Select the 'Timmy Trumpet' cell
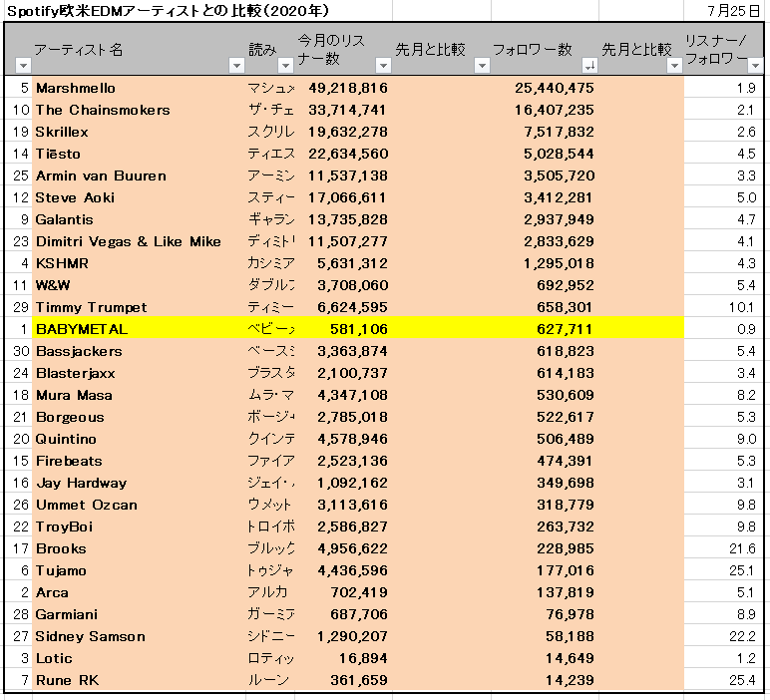The height and width of the screenshot is (700, 770). [139, 307]
